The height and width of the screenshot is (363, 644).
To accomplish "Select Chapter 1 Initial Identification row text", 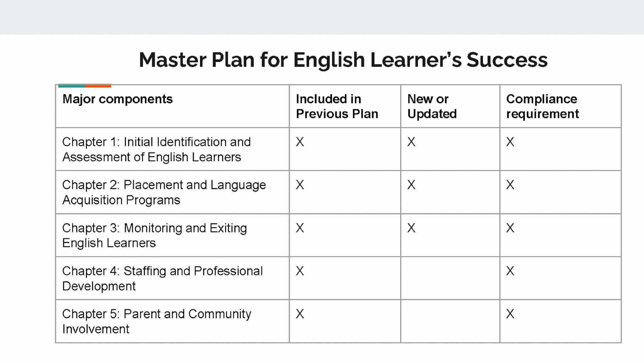I will point(156,149).
